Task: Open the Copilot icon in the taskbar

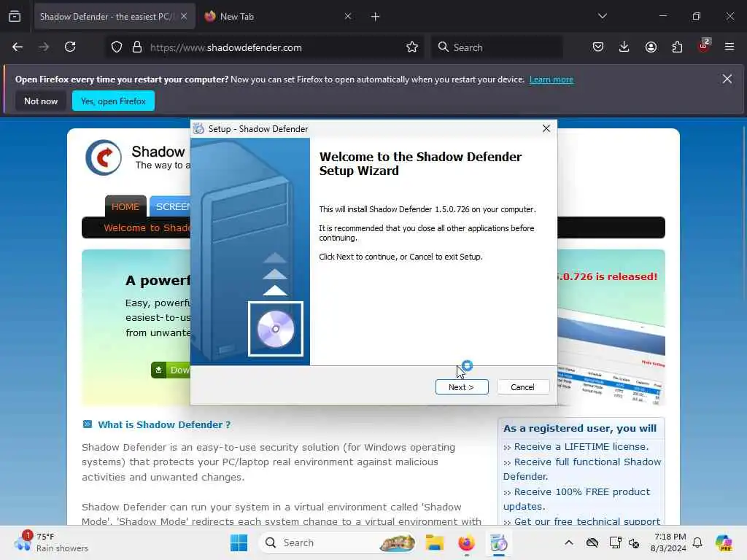Action: pyautogui.click(x=724, y=542)
